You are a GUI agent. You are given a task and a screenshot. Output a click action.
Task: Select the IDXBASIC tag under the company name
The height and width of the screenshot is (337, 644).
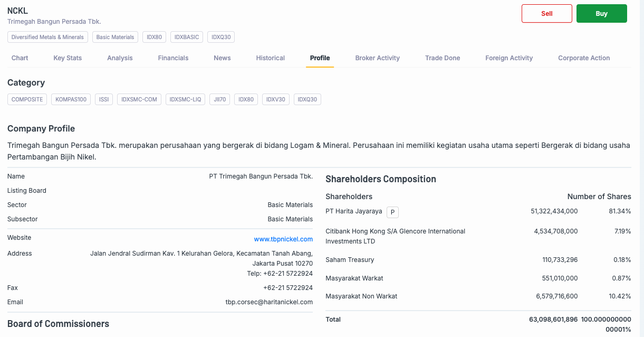[x=187, y=37]
